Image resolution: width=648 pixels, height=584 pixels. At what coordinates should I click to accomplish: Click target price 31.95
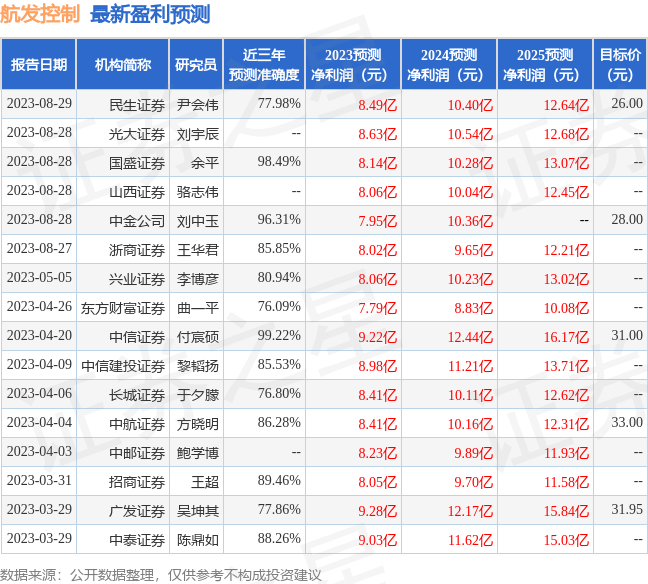click(627, 509)
